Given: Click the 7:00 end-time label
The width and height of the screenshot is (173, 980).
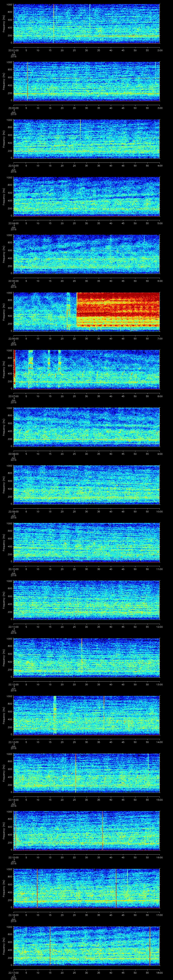Looking at the screenshot, I should pyautogui.click(x=160, y=339).
